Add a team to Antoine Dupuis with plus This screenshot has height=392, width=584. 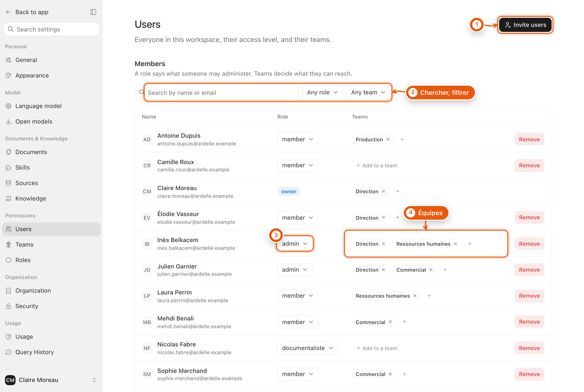(x=402, y=139)
